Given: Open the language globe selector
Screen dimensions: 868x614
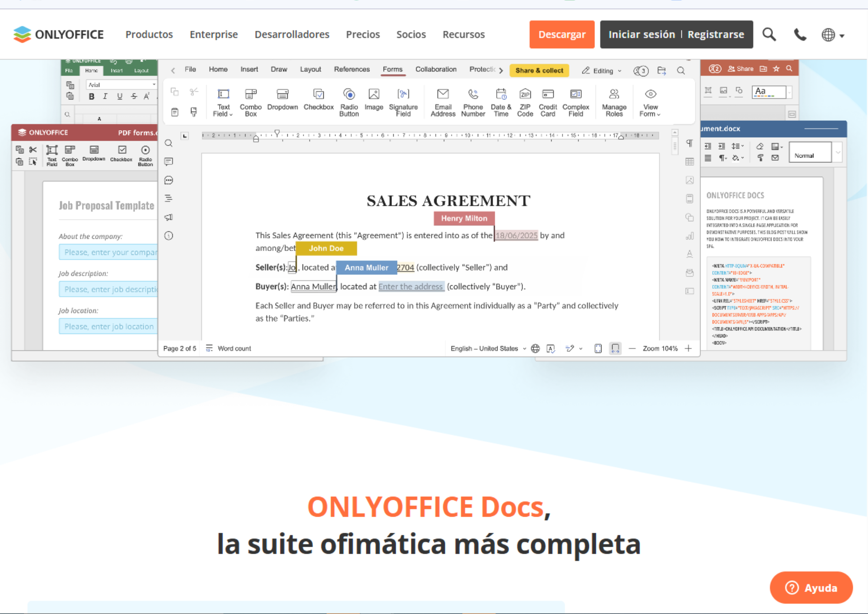Looking at the screenshot, I should (832, 35).
